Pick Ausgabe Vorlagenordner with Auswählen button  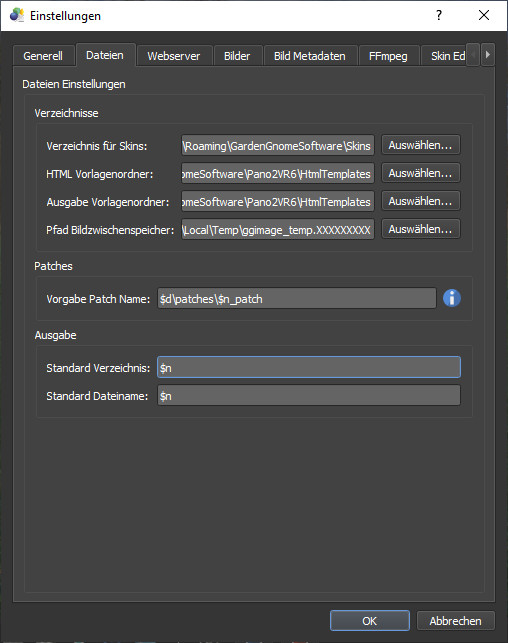pos(420,201)
